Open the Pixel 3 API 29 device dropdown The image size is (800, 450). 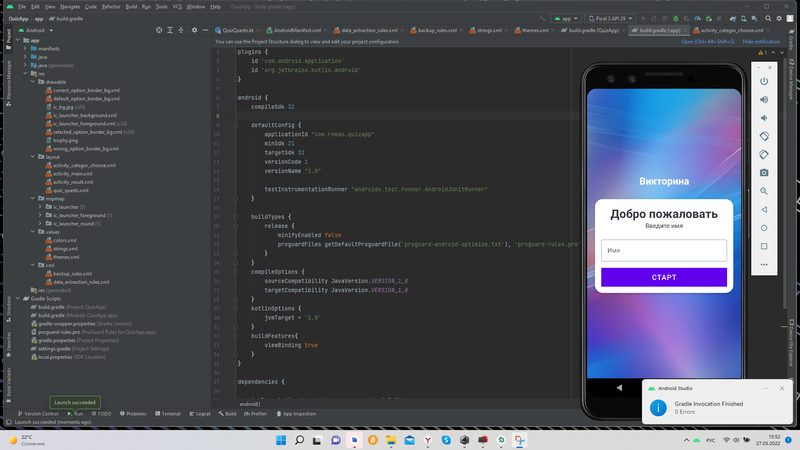pyautogui.click(x=608, y=18)
